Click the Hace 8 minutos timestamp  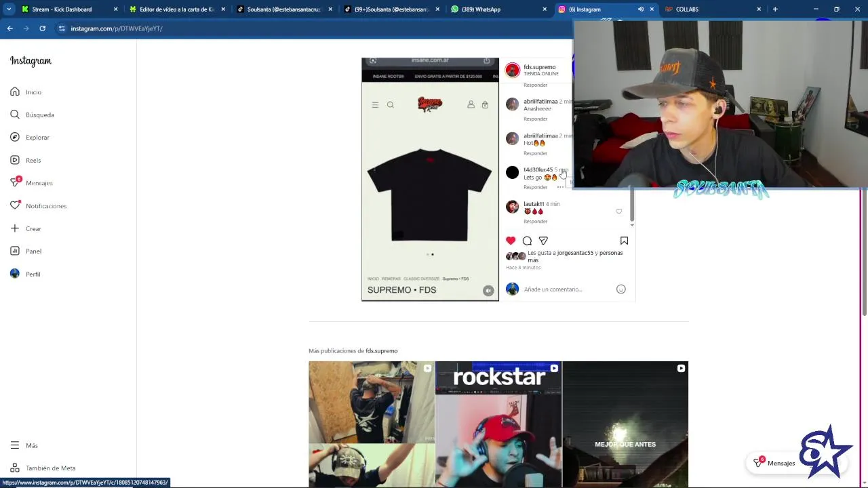(x=524, y=268)
